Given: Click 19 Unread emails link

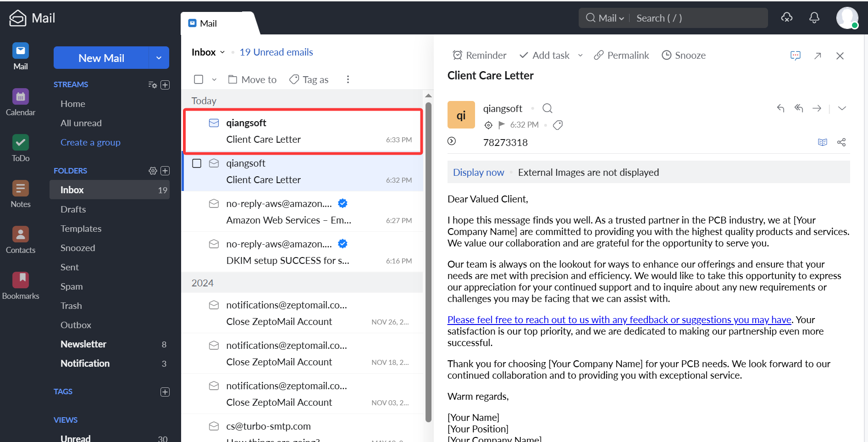Looking at the screenshot, I should pos(276,52).
